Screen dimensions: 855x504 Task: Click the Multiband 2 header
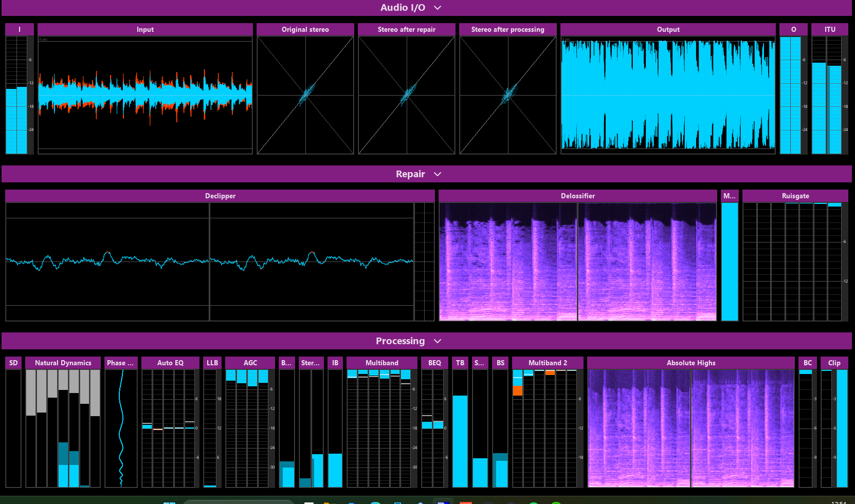(x=548, y=363)
